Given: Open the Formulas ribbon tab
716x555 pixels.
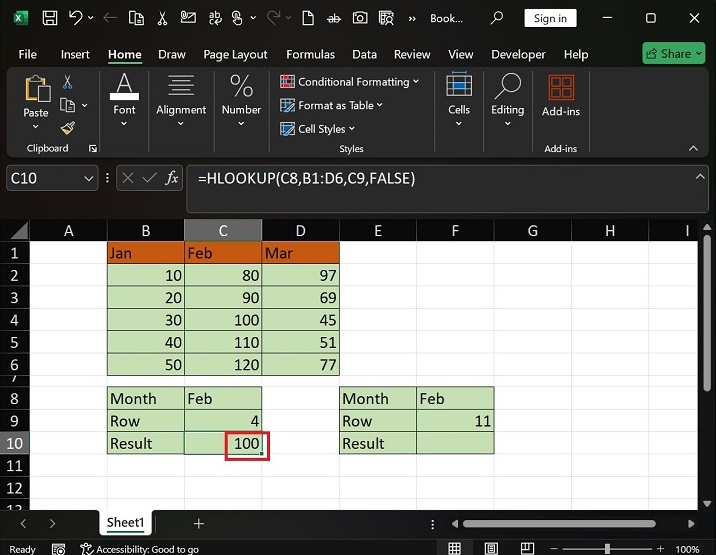Looking at the screenshot, I should [x=310, y=54].
